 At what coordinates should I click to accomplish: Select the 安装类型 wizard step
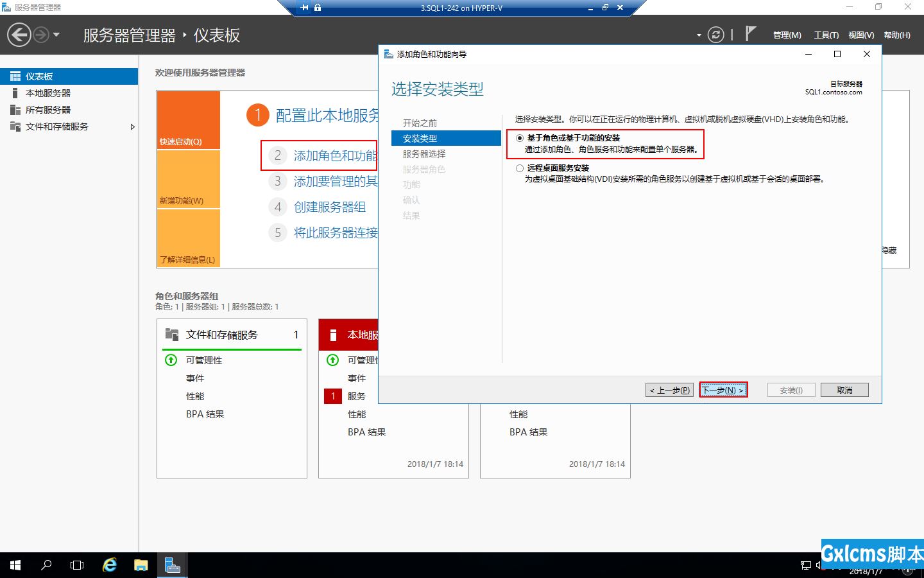[x=446, y=138]
